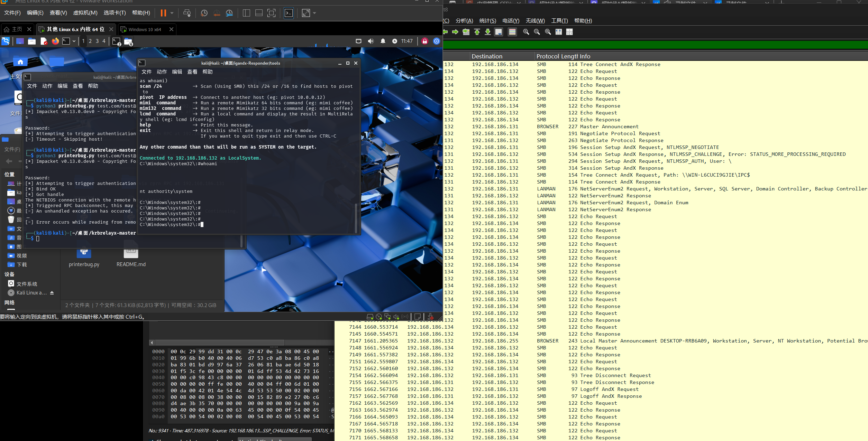The height and width of the screenshot is (441, 868).
Task: Go to first packet arrow icon
Action: [477, 32]
